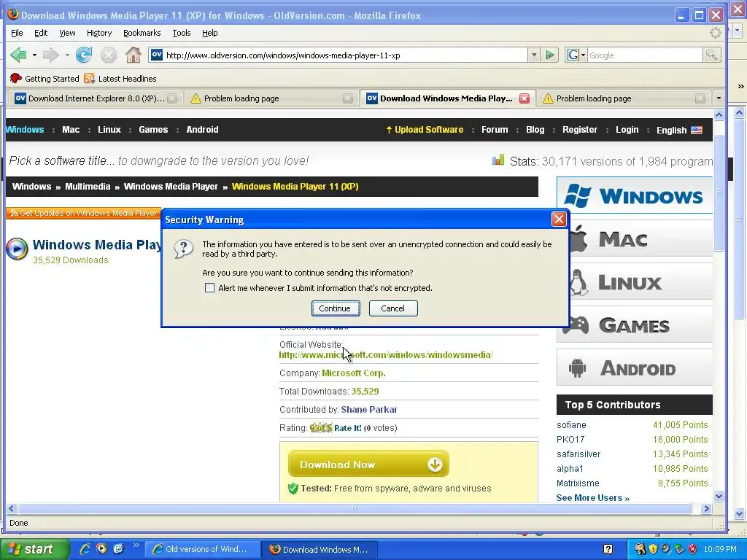The width and height of the screenshot is (747, 560).
Task: Click Linux in site navigation
Action: [109, 130]
